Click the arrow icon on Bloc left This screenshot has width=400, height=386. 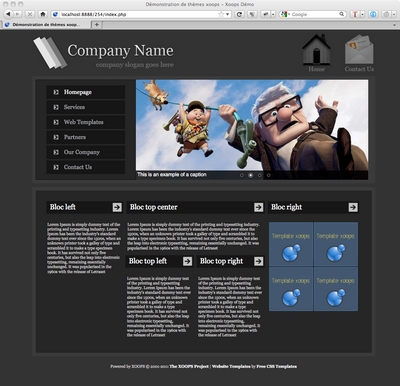tap(117, 207)
